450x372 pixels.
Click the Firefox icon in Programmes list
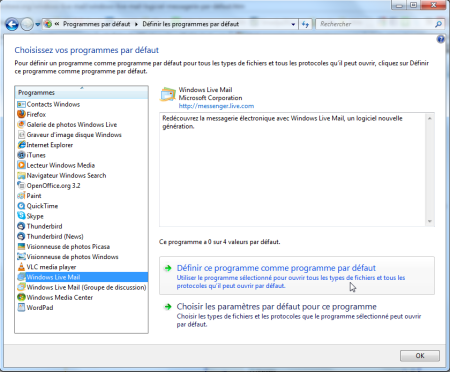pos(21,114)
